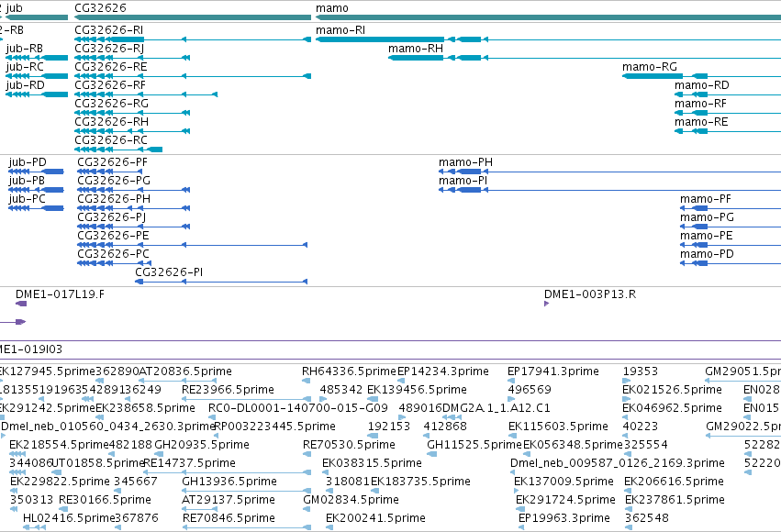Open protein CG32626-PG

click(114, 181)
